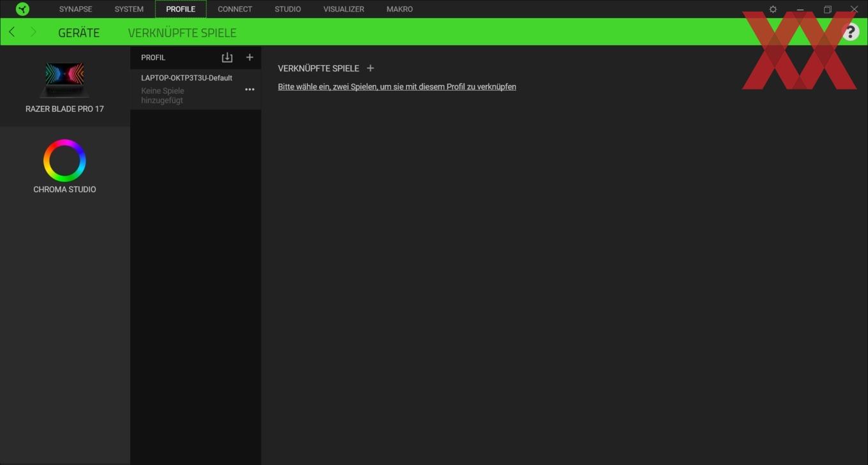Click the 'Keine Spiele hinzugefügt' text

[x=163, y=96]
